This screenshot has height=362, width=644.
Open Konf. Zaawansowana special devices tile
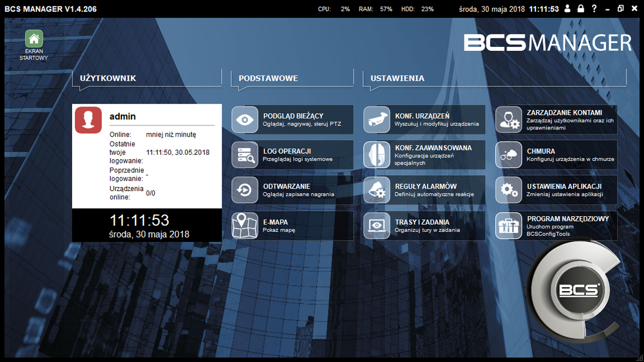424,155
